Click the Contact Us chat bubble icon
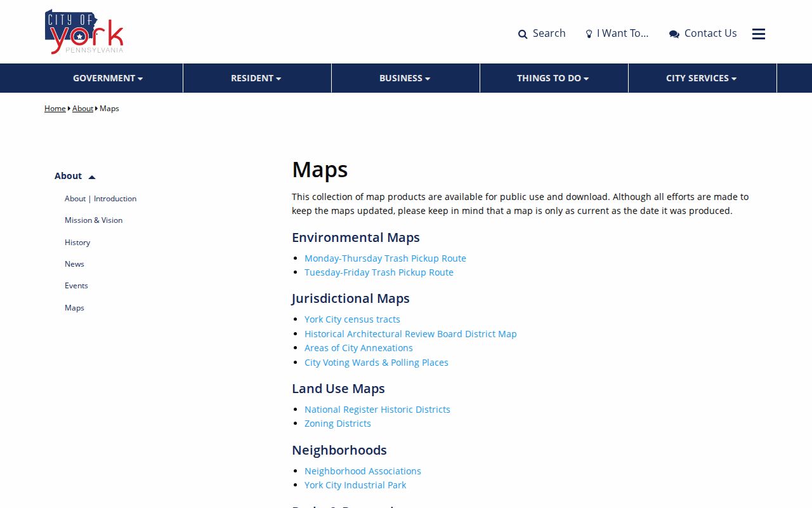This screenshot has width=812, height=508. click(x=674, y=34)
